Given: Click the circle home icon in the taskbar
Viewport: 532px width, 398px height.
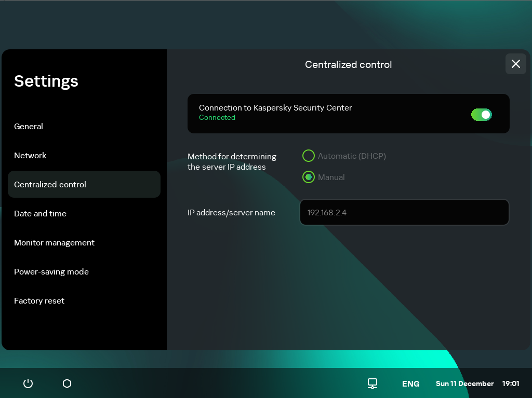Looking at the screenshot, I should click(66, 383).
